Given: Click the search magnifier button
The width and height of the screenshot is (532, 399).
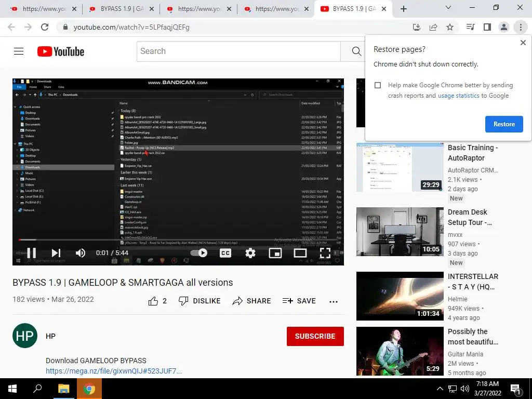Looking at the screenshot, I should 356,51.
